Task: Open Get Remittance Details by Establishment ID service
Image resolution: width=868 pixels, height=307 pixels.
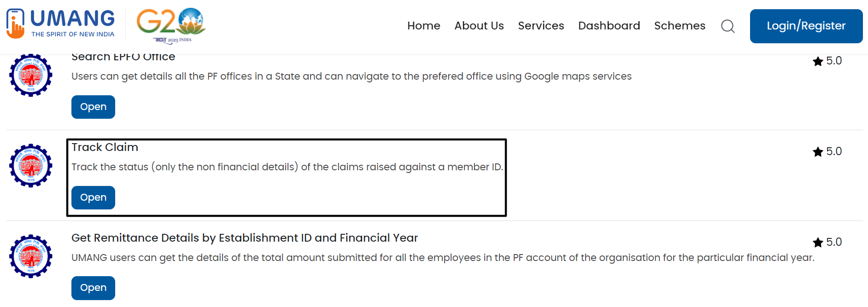Action: tap(93, 288)
